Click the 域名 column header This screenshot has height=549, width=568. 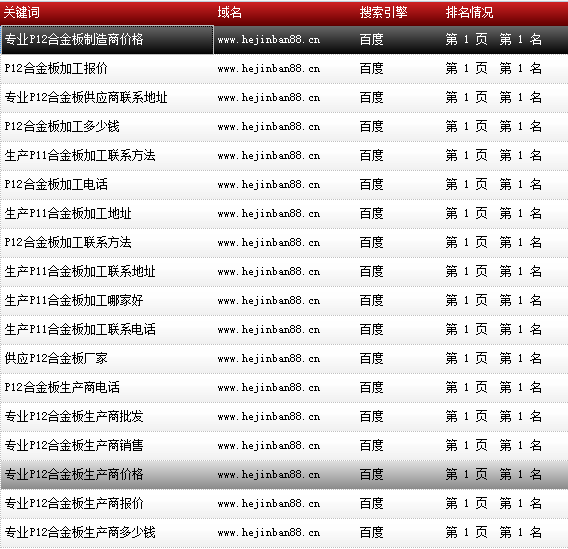[230, 13]
